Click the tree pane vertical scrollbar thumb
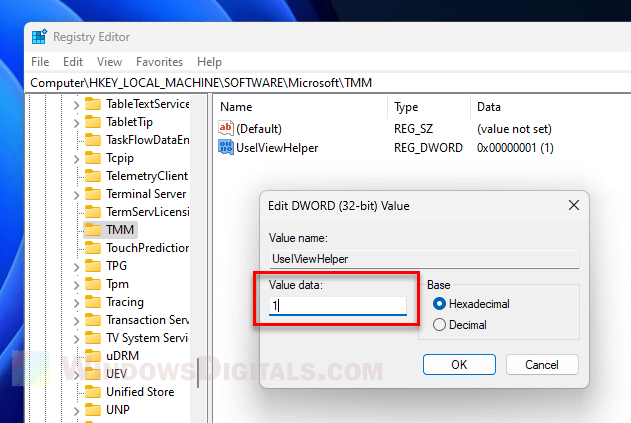The width and height of the screenshot is (631, 423). coord(198,373)
